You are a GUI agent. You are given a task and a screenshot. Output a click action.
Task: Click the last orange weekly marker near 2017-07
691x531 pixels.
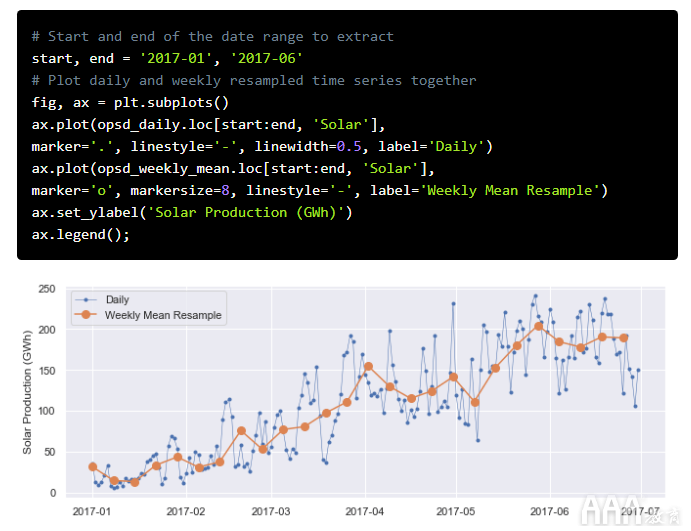point(624,338)
